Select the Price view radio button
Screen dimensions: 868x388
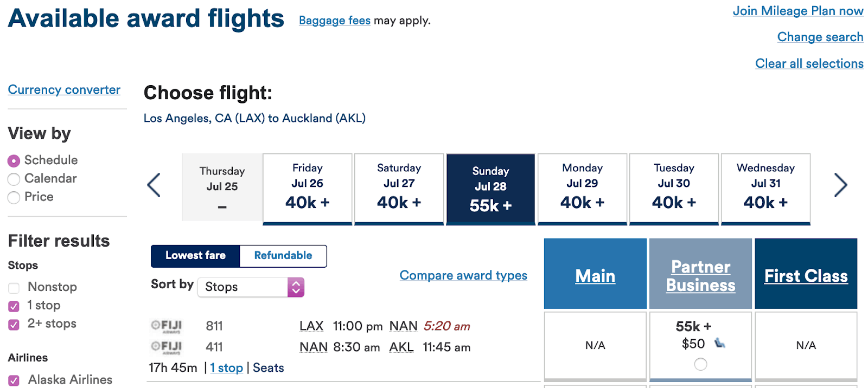(14, 198)
